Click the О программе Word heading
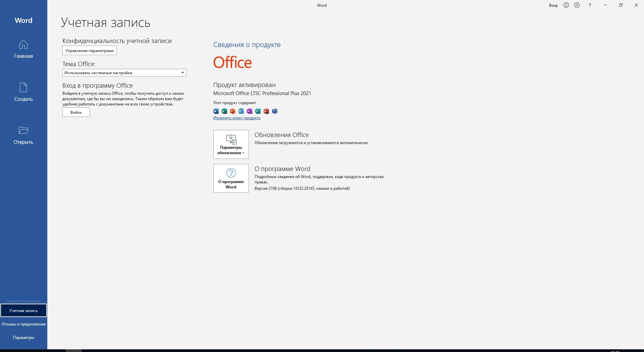This screenshot has height=352, width=644. [282, 169]
